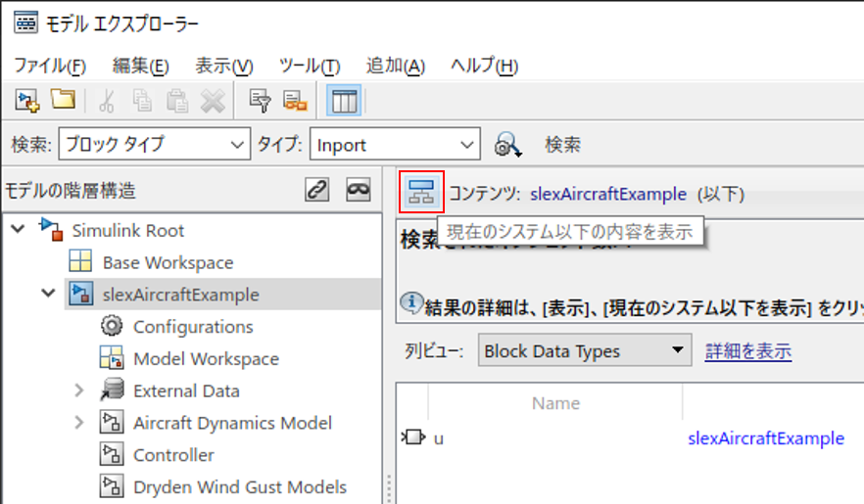Open the ヘルプ(H) menu
This screenshot has width=864, height=504.
pos(484,66)
